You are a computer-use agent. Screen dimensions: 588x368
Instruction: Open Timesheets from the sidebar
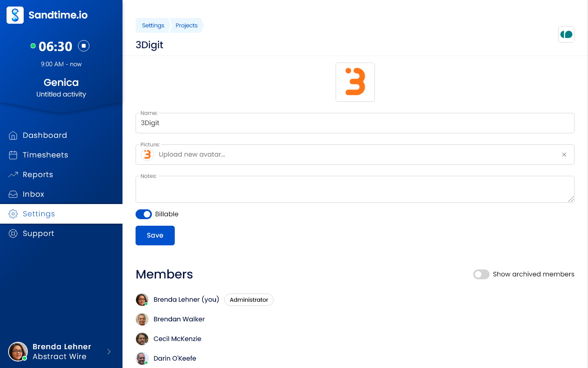pyautogui.click(x=45, y=155)
